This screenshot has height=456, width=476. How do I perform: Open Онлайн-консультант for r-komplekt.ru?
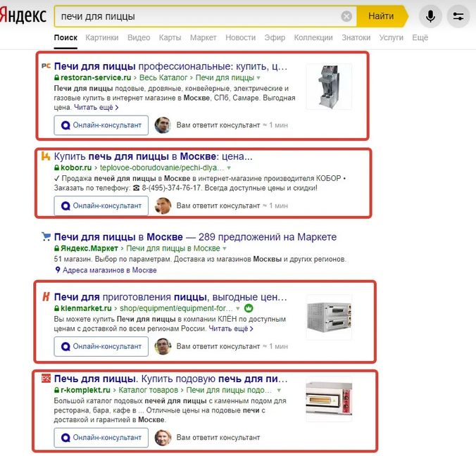click(x=101, y=438)
